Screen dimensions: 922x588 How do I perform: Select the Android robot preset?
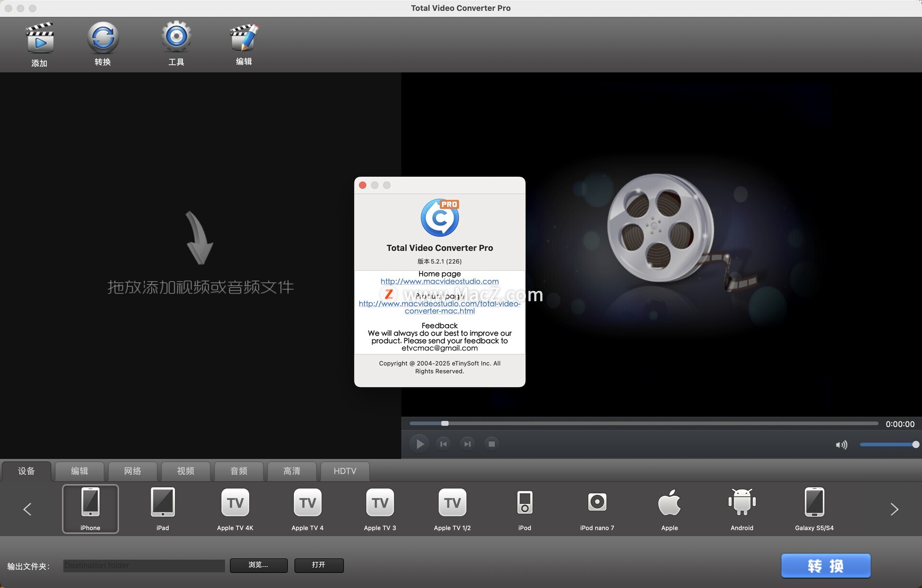(742, 509)
